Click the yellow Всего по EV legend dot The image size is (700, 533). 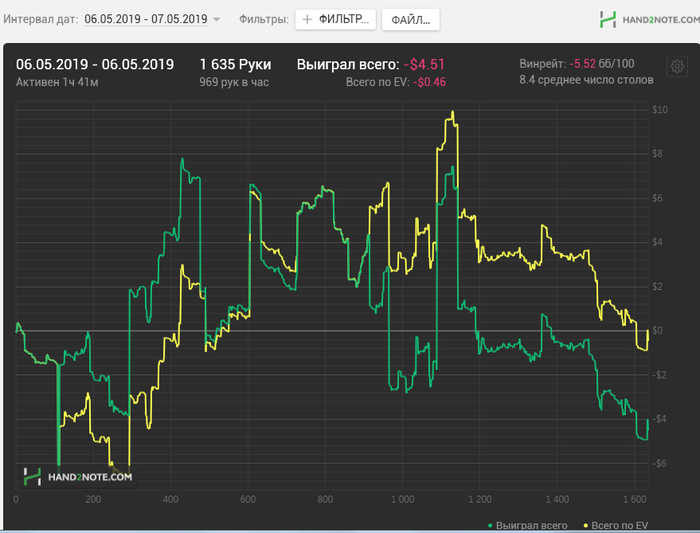click(586, 526)
